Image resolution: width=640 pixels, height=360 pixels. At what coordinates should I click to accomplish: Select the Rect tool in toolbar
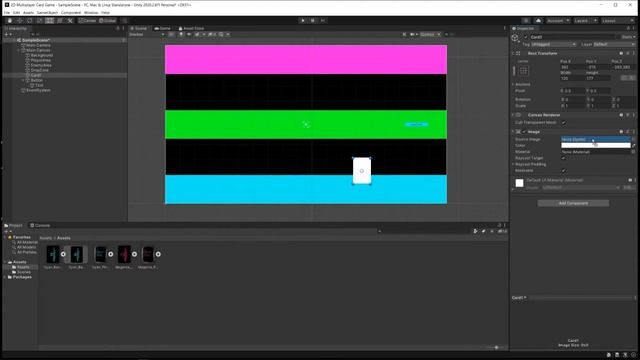pos(49,20)
